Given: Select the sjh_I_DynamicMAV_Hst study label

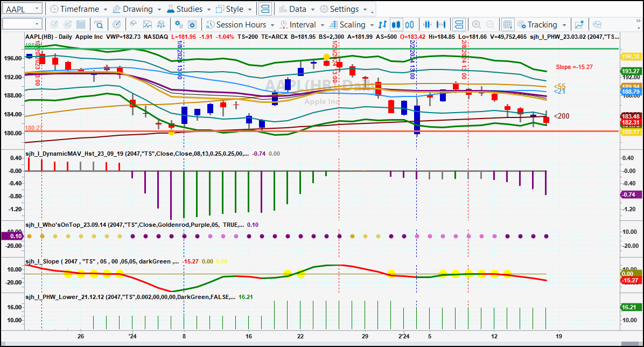Looking at the screenshot, I should tap(137, 154).
